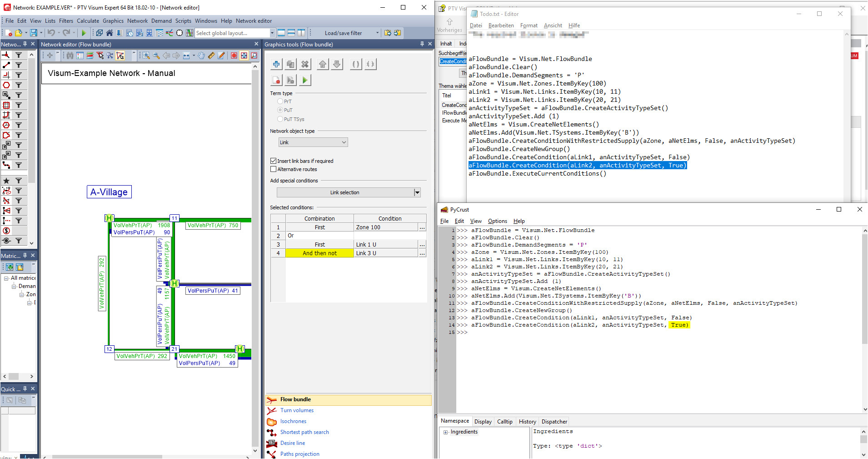The image size is (868, 459).
Task: Click the blue plus add condition icon
Action: point(276,65)
